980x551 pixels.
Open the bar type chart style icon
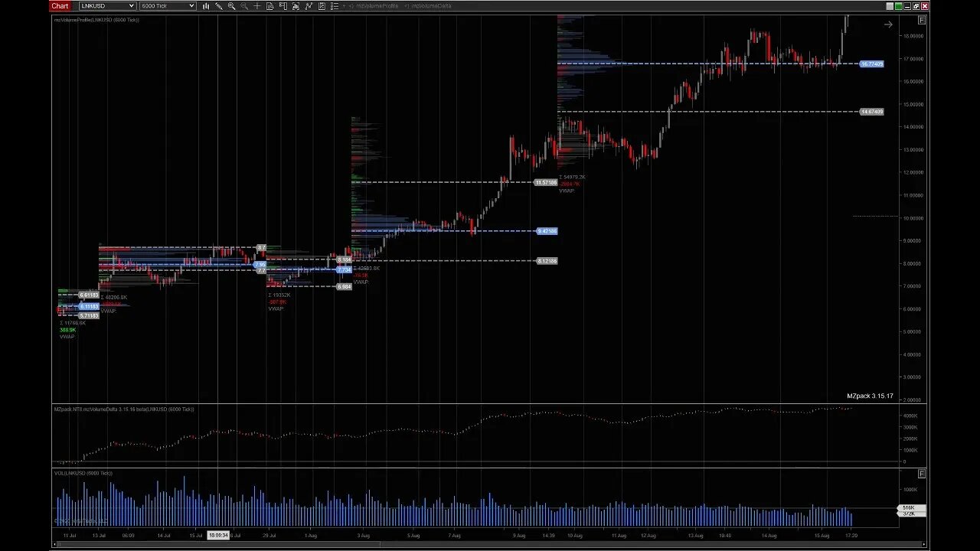206,6
